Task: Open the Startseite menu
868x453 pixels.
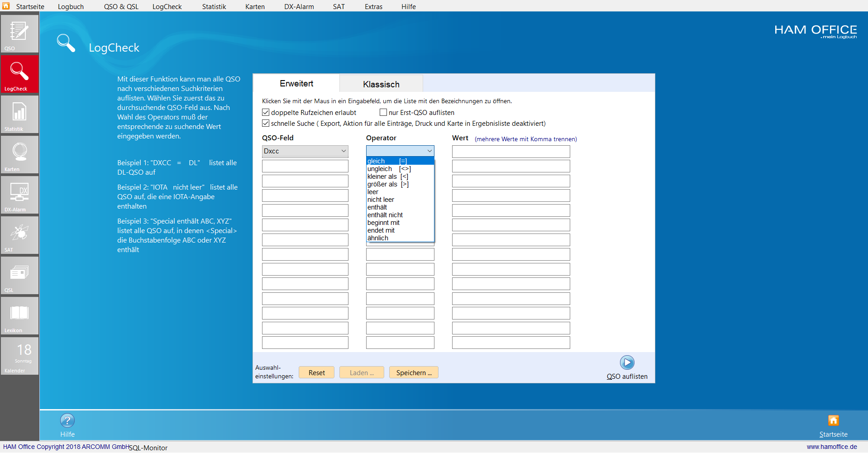Action: click(x=30, y=6)
